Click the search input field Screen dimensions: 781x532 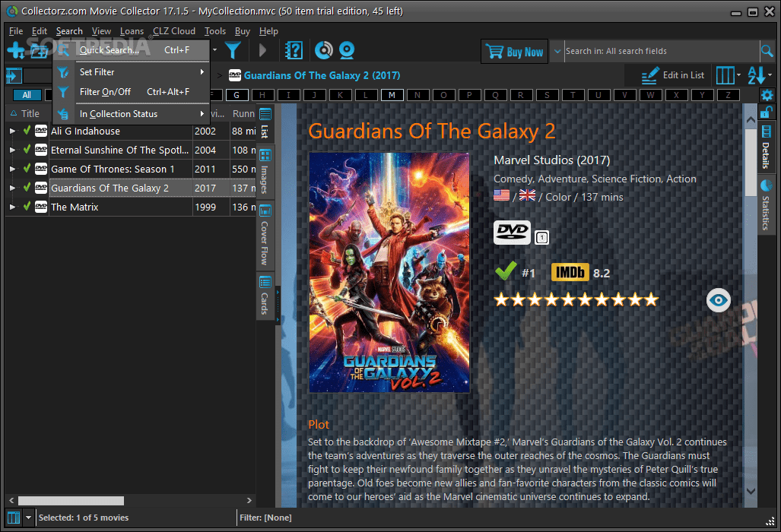[x=662, y=51]
